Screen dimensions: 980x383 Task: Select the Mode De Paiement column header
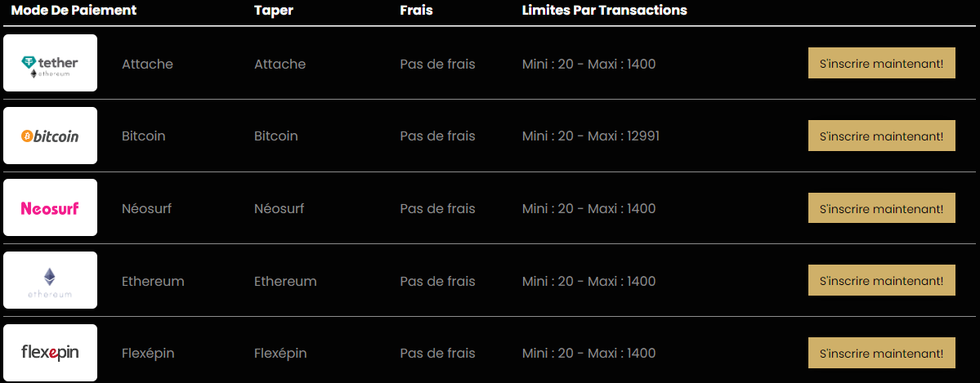click(74, 11)
